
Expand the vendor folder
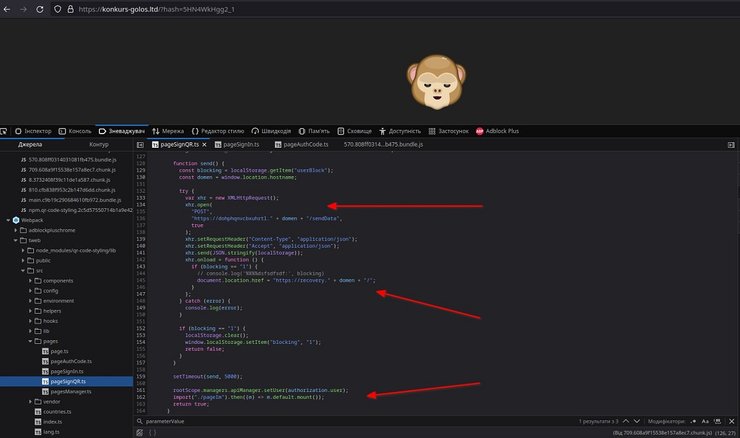point(31,402)
